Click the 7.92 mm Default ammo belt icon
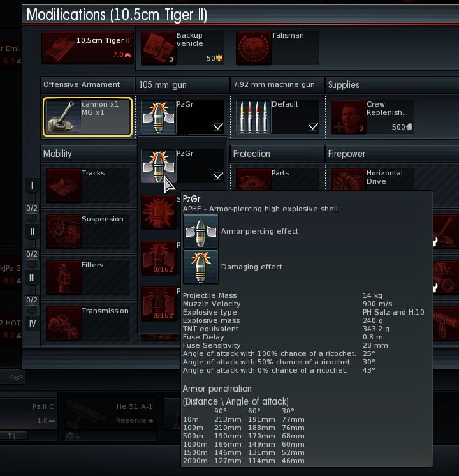The width and height of the screenshot is (459, 476). tap(254, 117)
